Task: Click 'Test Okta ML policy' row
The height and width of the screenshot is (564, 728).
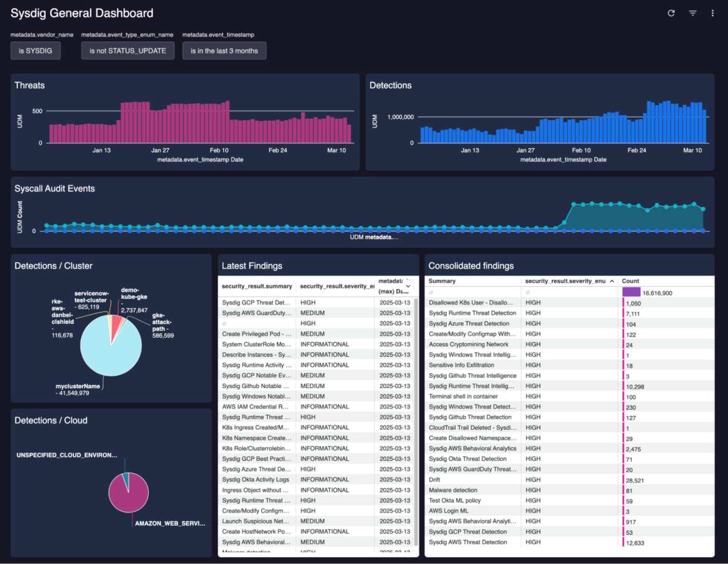Action: (x=569, y=501)
